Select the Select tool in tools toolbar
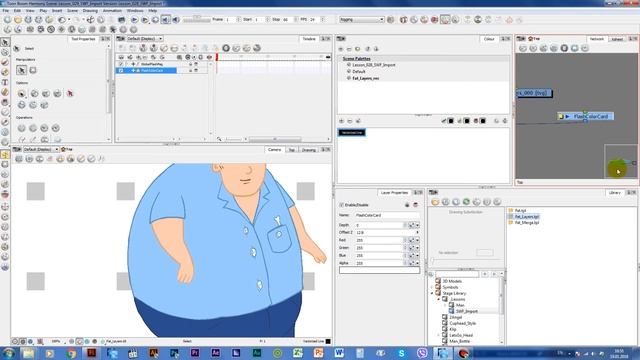640x360 pixels. click(x=5, y=42)
